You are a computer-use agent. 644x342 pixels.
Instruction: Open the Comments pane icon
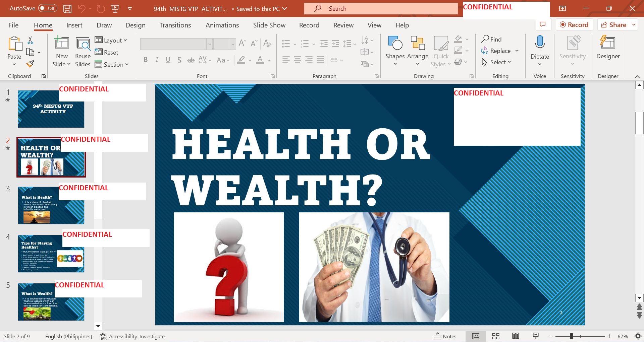click(543, 24)
